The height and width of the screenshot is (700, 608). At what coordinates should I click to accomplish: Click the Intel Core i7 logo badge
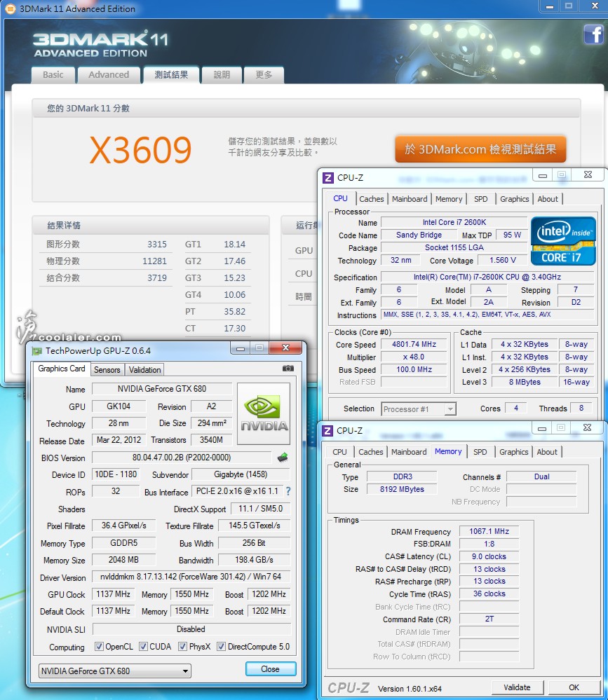click(x=563, y=241)
